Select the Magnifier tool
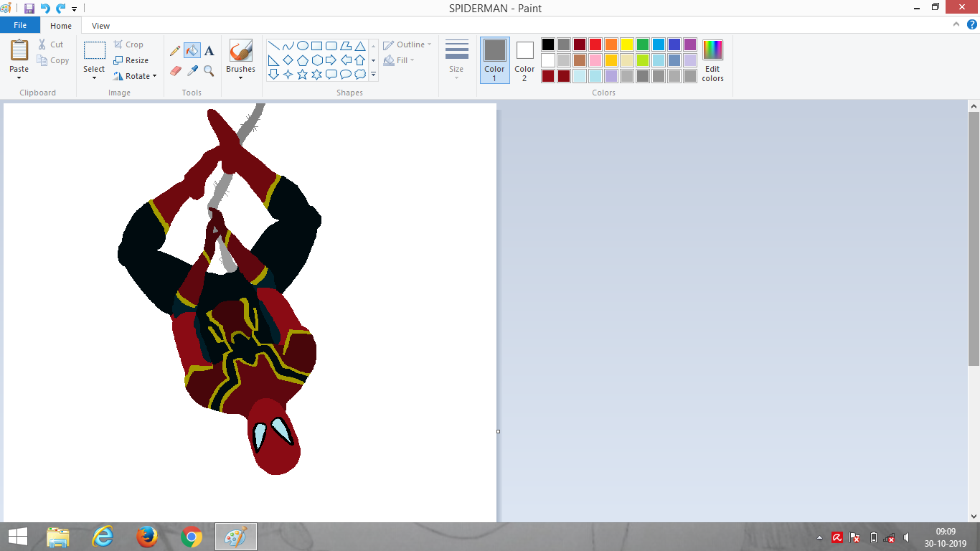 [x=209, y=71]
